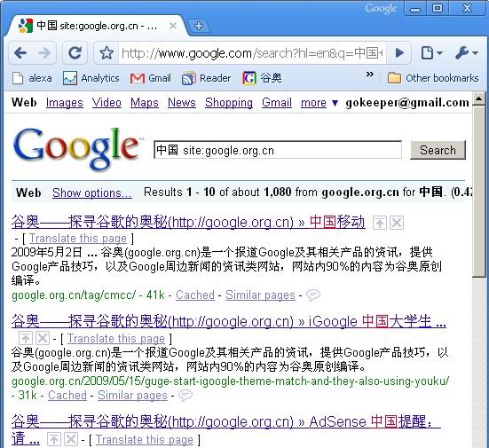This screenshot has width=489, height=448.
Task: Click the Google search query box
Action: [x=278, y=150]
